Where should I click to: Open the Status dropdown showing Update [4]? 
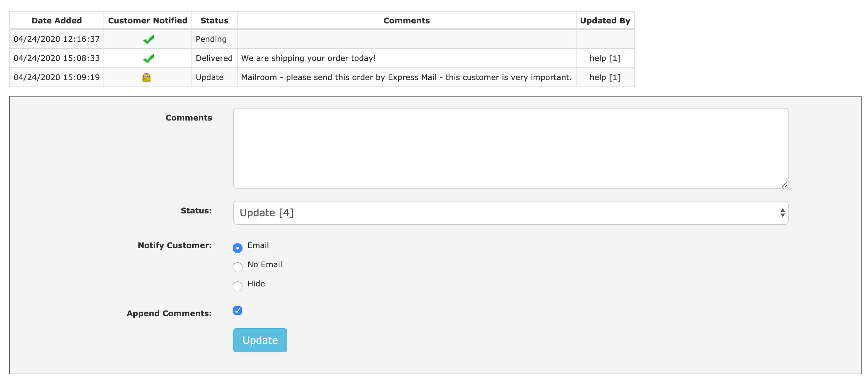pos(511,213)
